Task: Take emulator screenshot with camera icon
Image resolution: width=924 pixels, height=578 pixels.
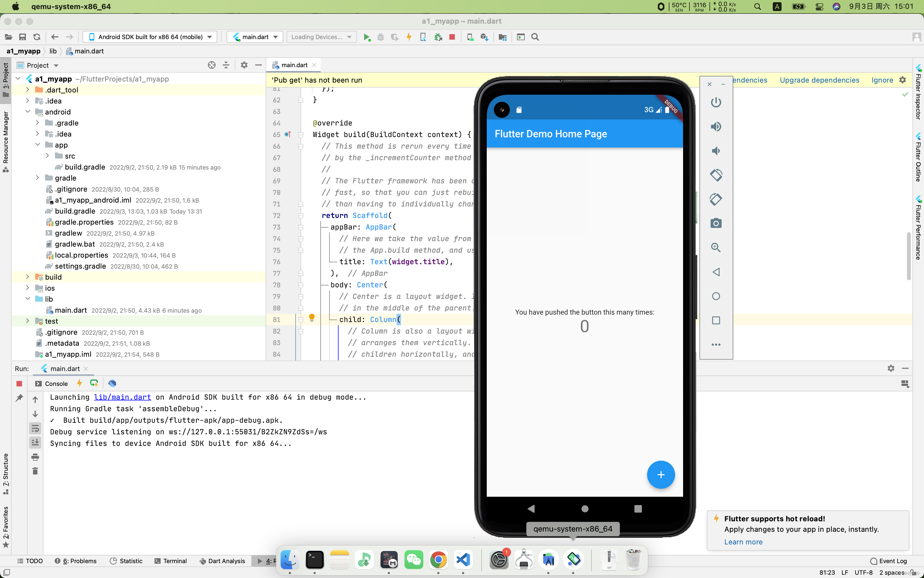Action: pyautogui.click(x=716, y=223)
